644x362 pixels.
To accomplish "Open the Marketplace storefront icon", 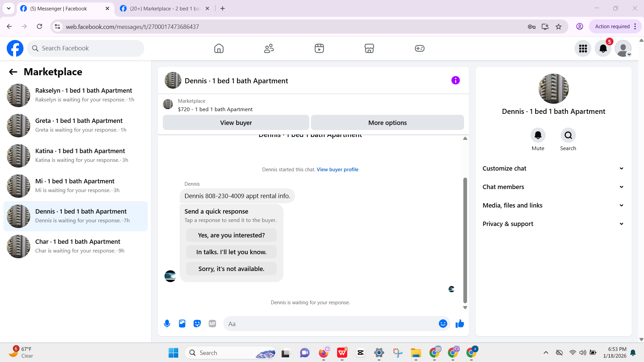I will (x=369, y=48).
